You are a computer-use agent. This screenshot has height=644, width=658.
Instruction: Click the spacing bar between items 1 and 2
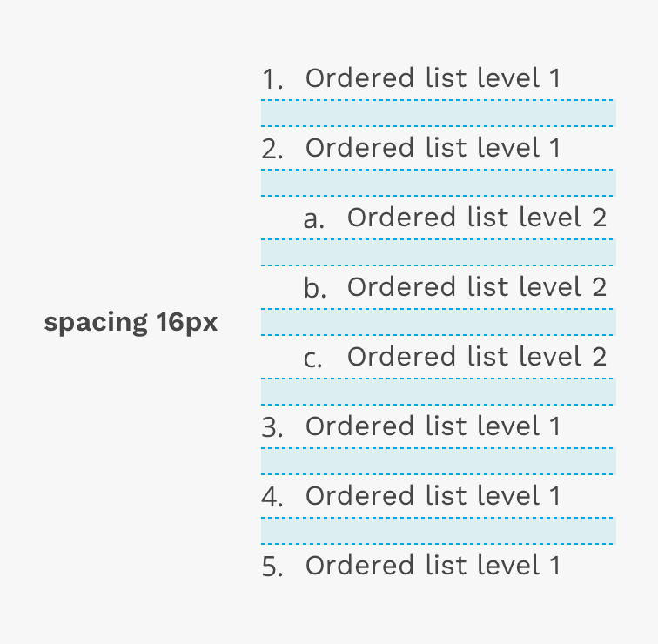pyautogui.click(x=438, y=113)
